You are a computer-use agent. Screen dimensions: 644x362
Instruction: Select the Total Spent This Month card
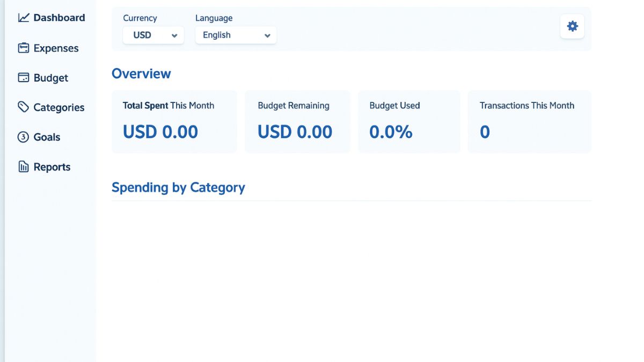point(174,121)
